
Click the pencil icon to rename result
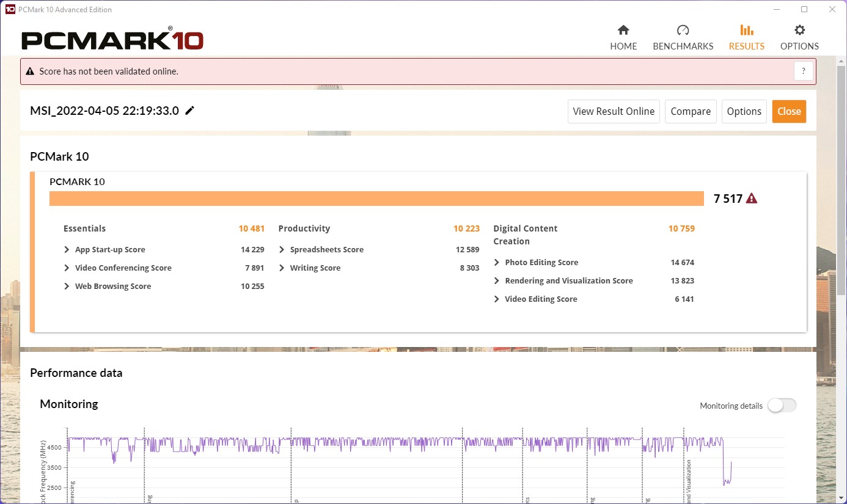pyautogui.click(x=190, y=111)
